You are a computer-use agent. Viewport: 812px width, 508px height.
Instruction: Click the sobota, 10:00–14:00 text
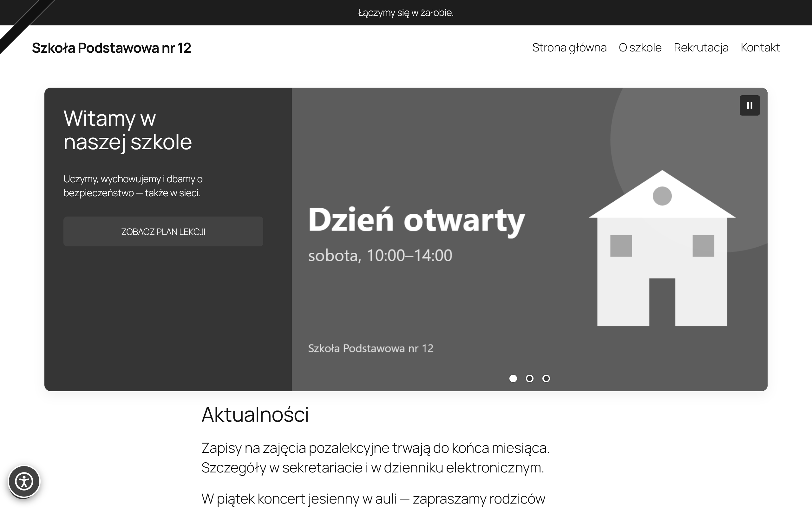(380, 255)
